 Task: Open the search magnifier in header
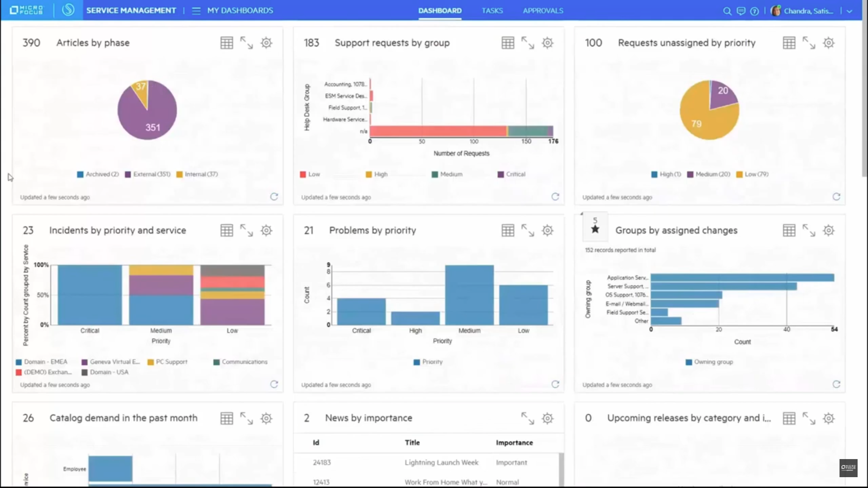click(727, 11)
